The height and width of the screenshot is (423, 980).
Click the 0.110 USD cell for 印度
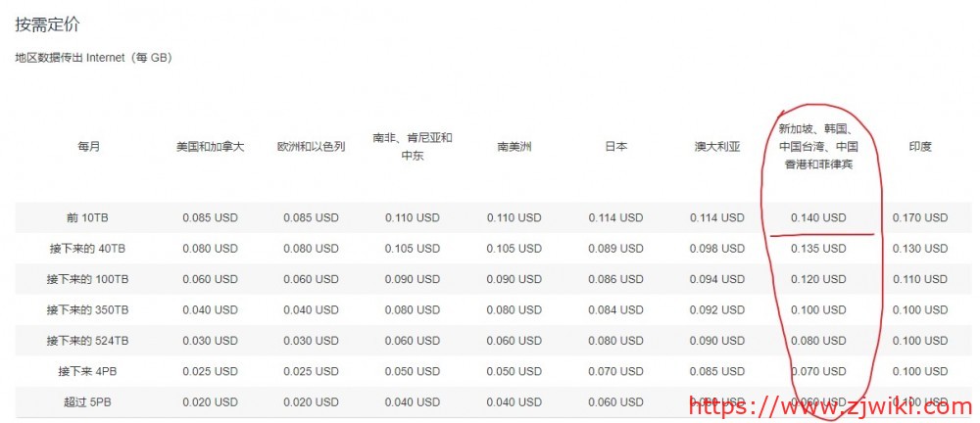click(920, 279)
